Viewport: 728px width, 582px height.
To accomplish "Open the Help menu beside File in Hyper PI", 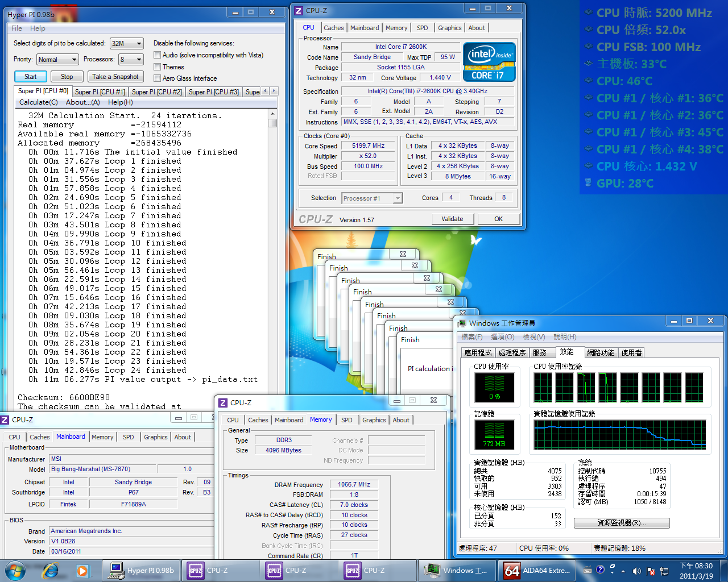I will (38, 28).
